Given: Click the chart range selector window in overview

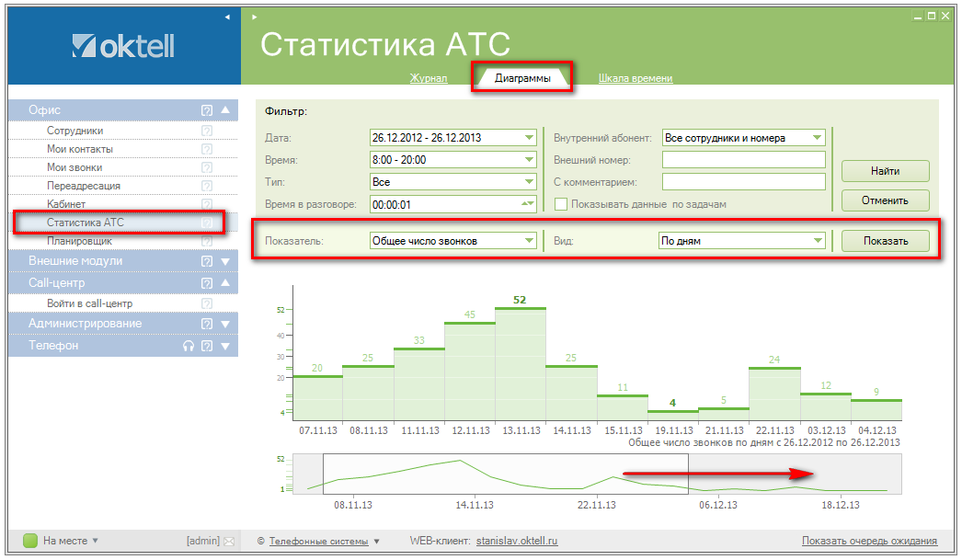Looking at the screenshot, I should [x=504, y=474].
